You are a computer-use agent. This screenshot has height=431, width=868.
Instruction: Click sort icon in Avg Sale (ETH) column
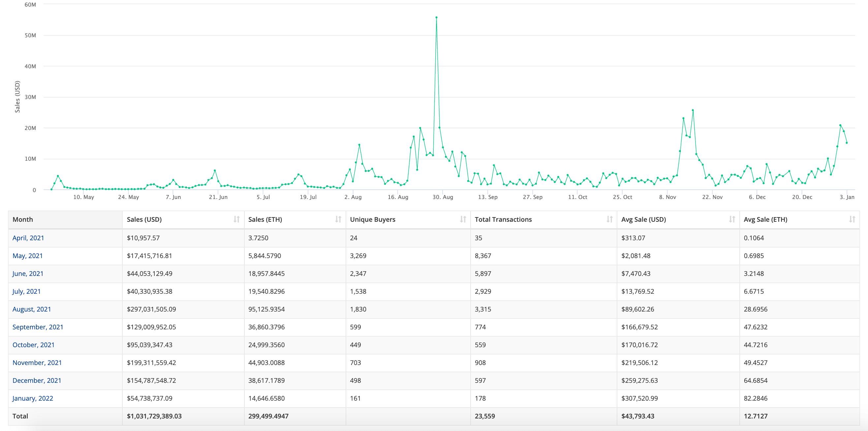point(852,219)
